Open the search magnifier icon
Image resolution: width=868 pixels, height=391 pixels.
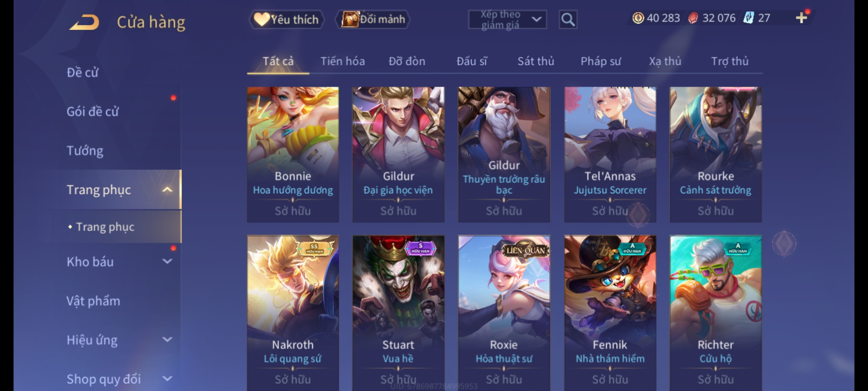(x=568, y=20)
